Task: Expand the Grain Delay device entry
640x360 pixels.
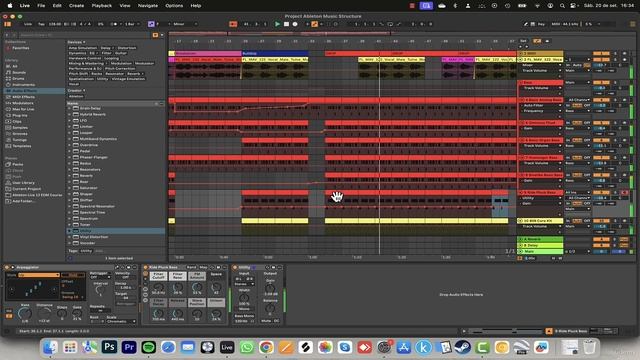Action: click(x=69, y=108)
